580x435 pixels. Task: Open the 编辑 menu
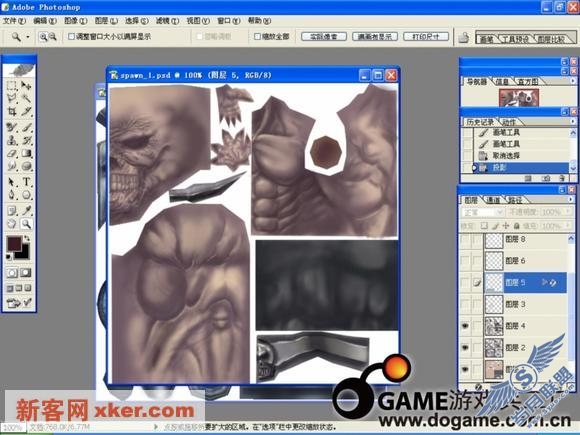pyautogui.click(x=45, y=21)
